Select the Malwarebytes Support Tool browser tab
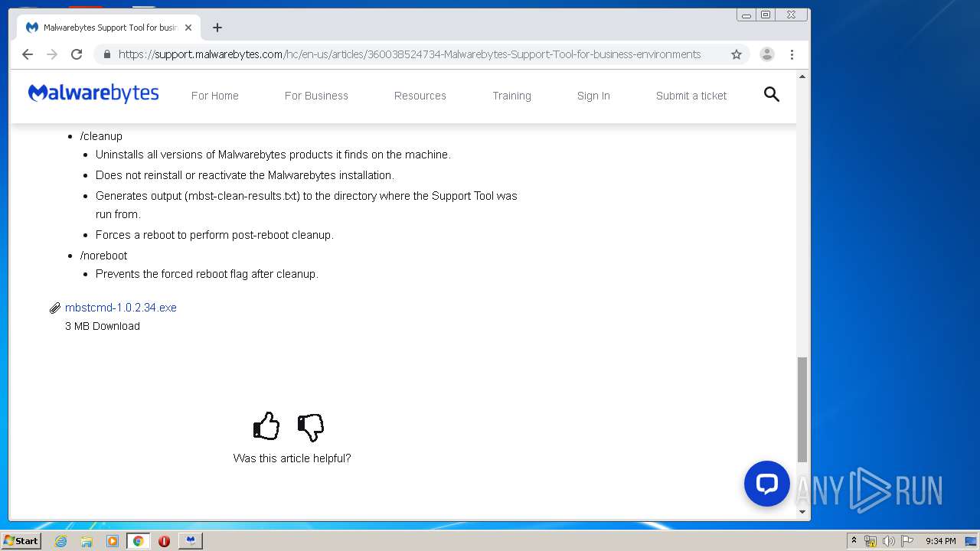Viewport: 980px width, 551px height. coord(108,28)
